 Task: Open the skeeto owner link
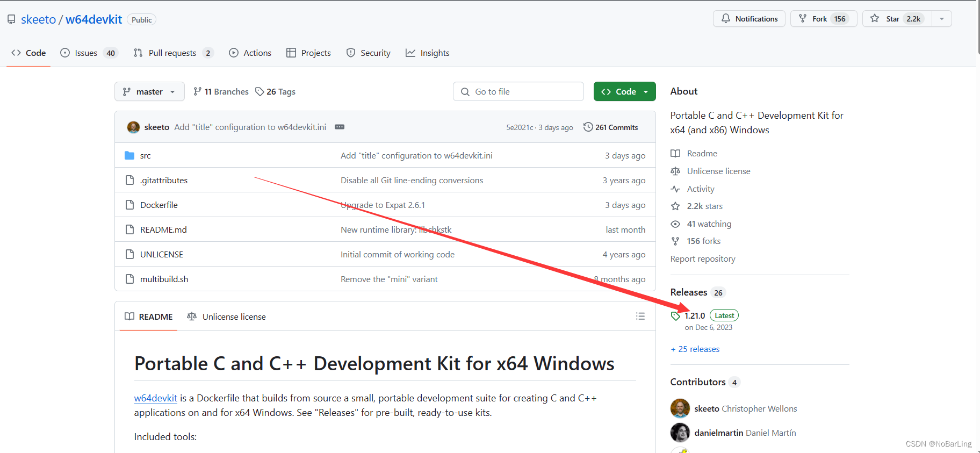coord(38,19)
